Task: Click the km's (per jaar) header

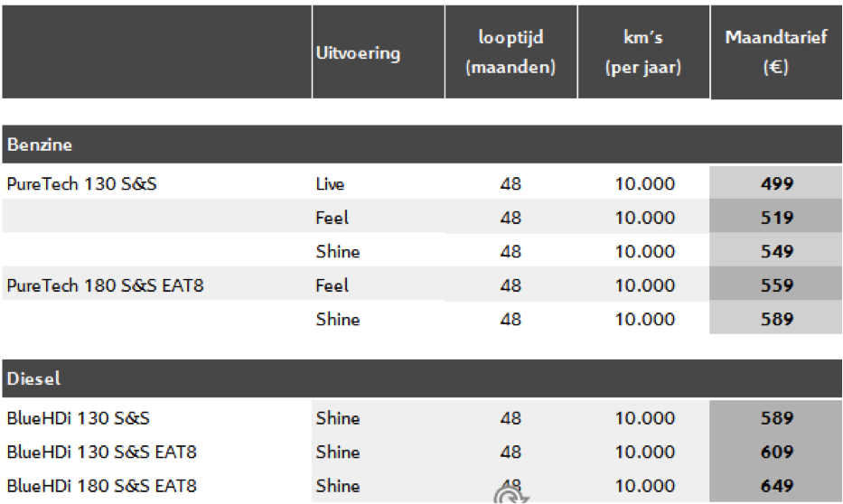Action: point(643,52)
